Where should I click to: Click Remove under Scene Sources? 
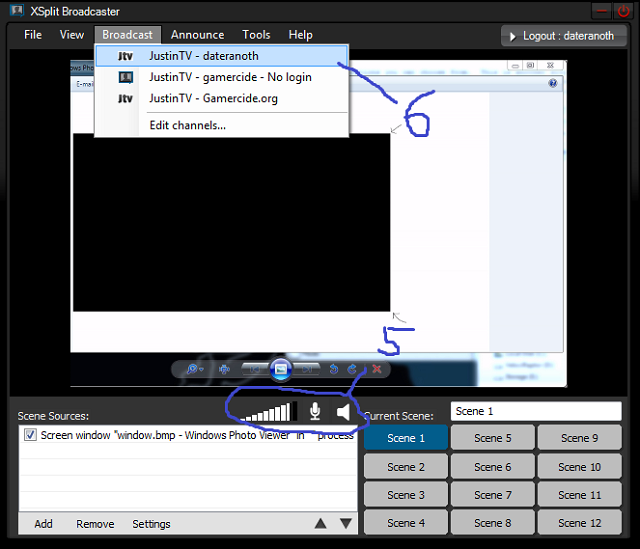tap(95, 524)
